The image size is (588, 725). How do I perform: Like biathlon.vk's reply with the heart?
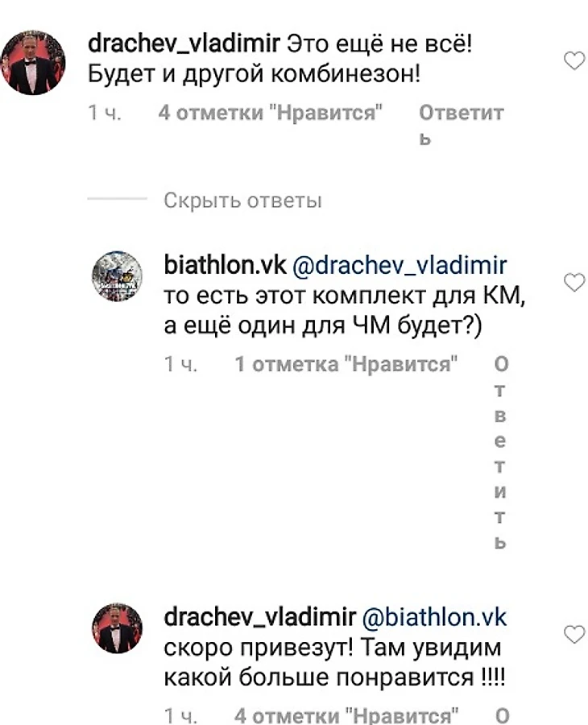pos(574,282)
